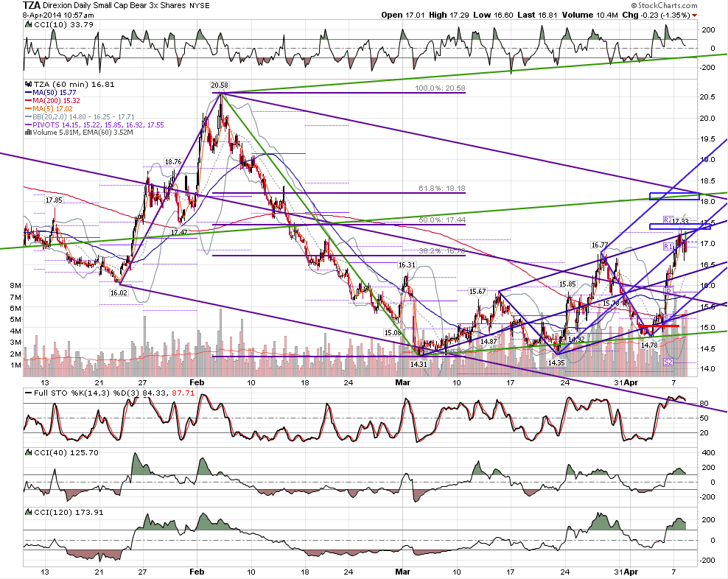The width and height of the screenshot is (728, 579).
Task: Click the 50.0%: 17.44 Fibonacci label
Action: (x=441, y=220)
